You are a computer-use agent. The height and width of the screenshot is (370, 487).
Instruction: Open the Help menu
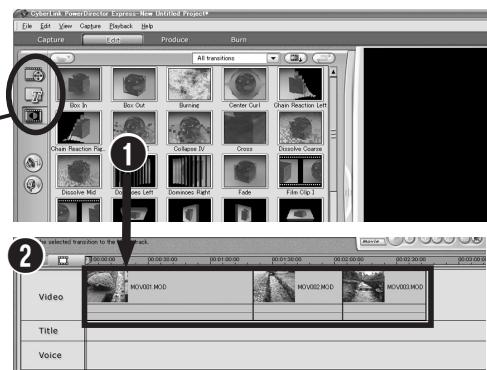coord(147,26)
